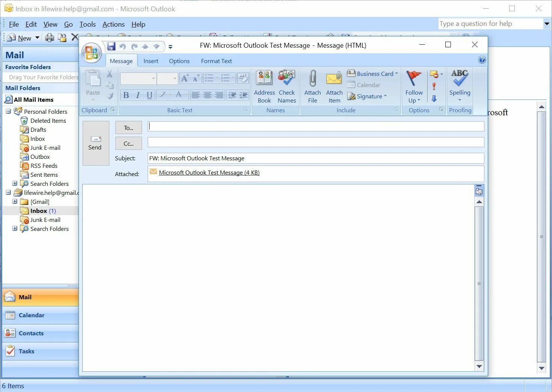Click Attach File paperclip
This screenshot has width=552, height=392.
[x=313, y=87]
